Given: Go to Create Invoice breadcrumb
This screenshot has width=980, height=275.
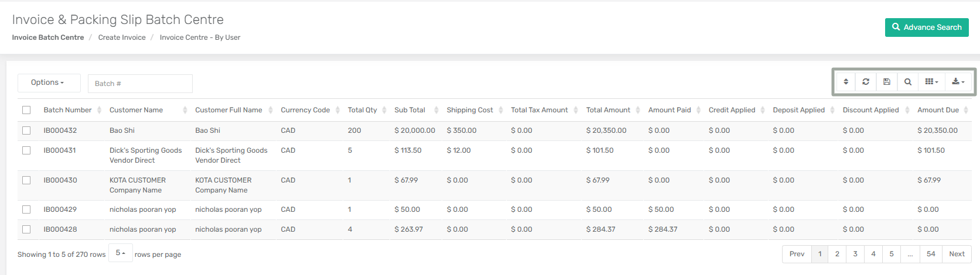Looking at the screenshot, I should 122,37.
